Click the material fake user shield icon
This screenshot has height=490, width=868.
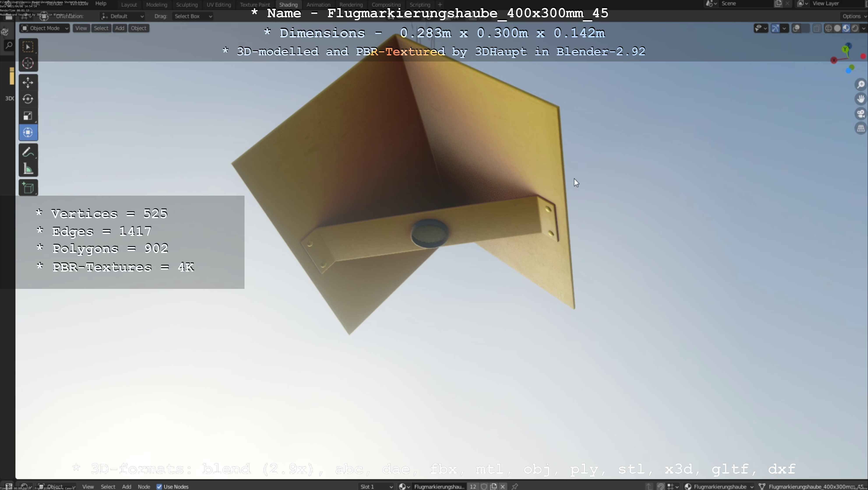484,486
